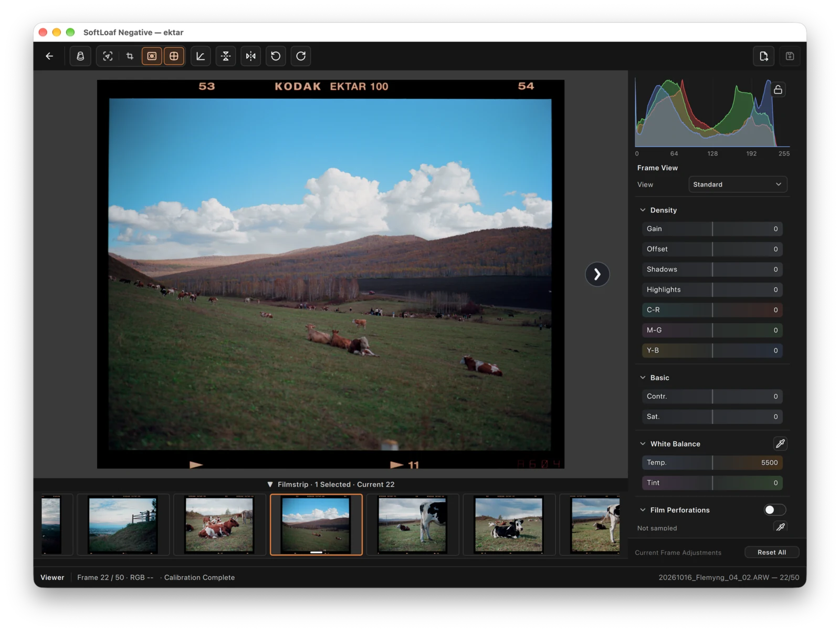The image size is (840, 632).
Task: Select the currently highlighted landscape thumbnail
Action: coord(316,525)
